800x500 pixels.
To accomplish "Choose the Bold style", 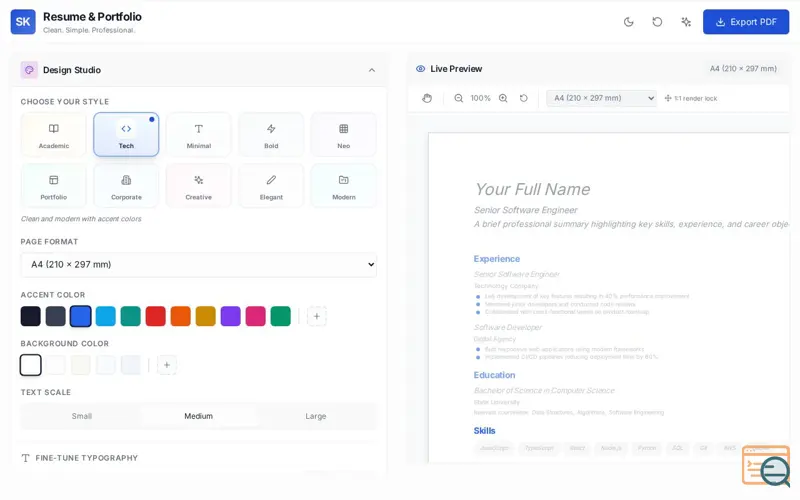I will click(271, 135).
